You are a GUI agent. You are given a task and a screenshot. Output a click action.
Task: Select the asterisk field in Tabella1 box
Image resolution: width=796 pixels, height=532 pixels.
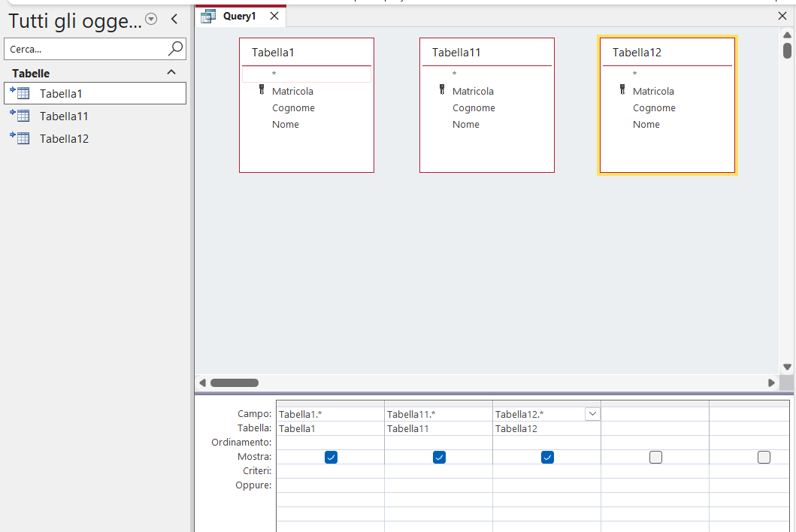point(307,74)
